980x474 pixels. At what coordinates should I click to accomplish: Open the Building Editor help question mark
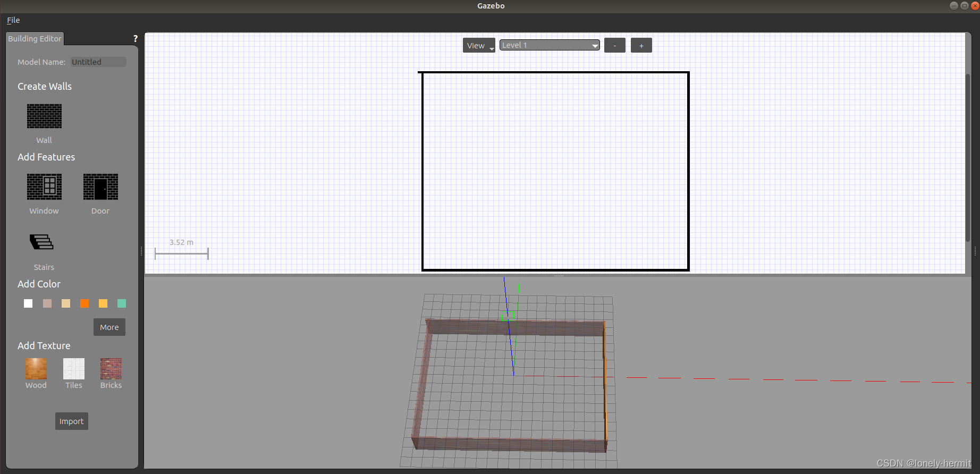coord(136,39)
